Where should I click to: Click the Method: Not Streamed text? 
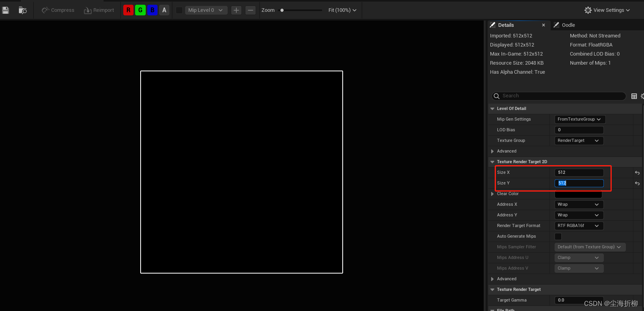pyautogui.click(x=595, y=36)
